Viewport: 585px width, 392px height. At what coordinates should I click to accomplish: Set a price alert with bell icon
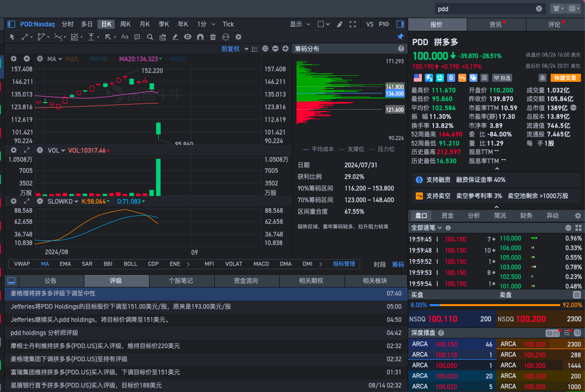coord(543,78)
